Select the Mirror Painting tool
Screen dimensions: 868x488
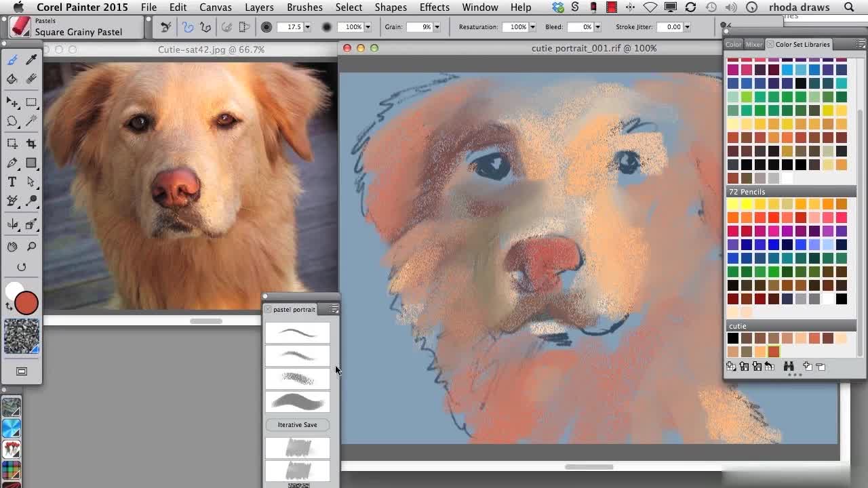[12, 224]
